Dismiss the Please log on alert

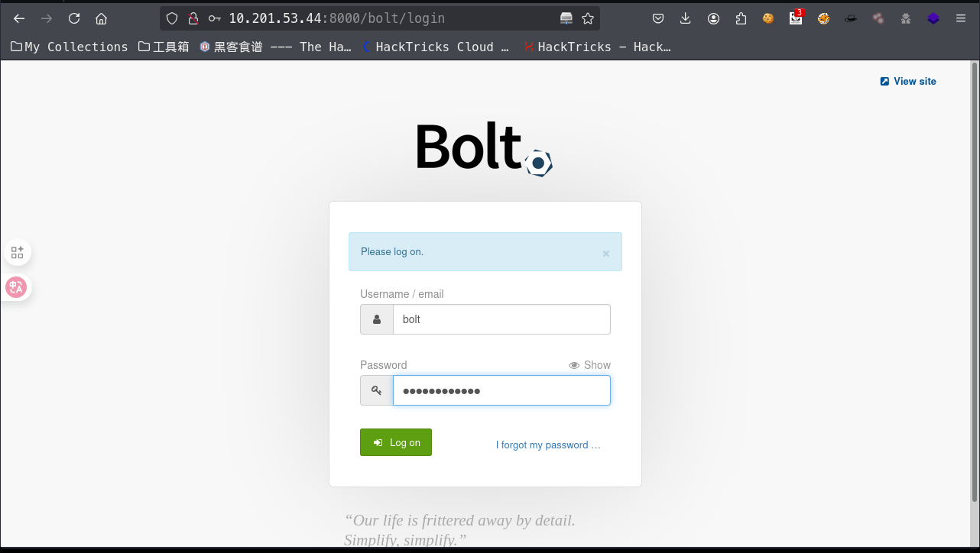(x=606, y=254)
